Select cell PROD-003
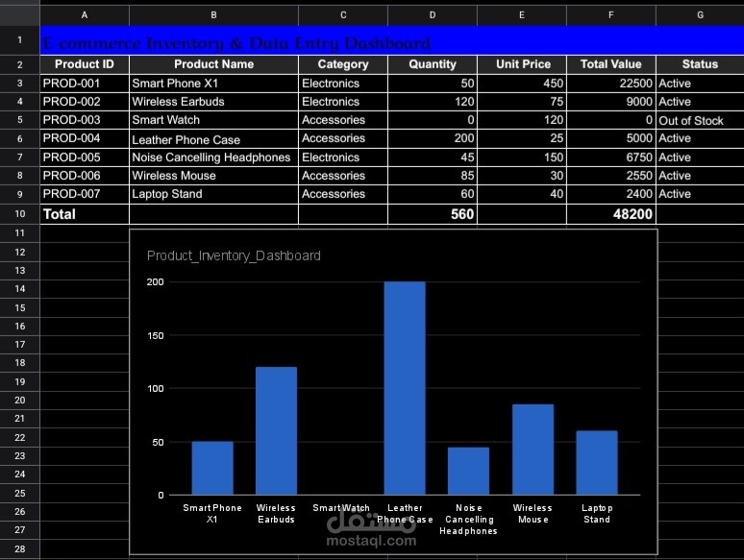Image resolution: width=744 pixels, height=560 pixels. click(x=85, y=120)
